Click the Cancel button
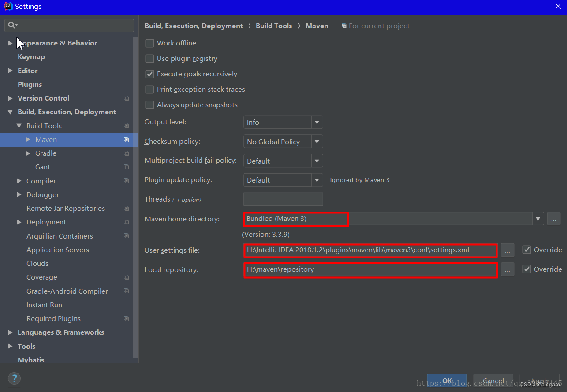567x392 pixels. coord(493,381)
